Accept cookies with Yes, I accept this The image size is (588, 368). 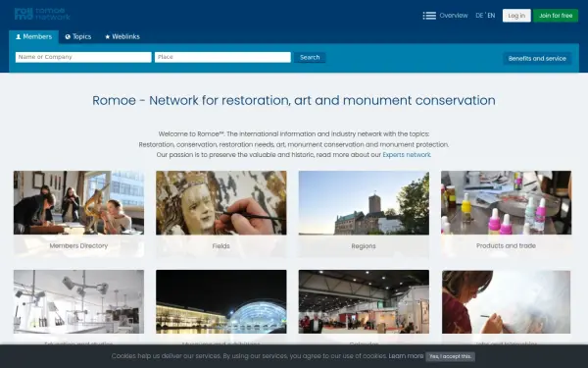(x=450, y=356)
